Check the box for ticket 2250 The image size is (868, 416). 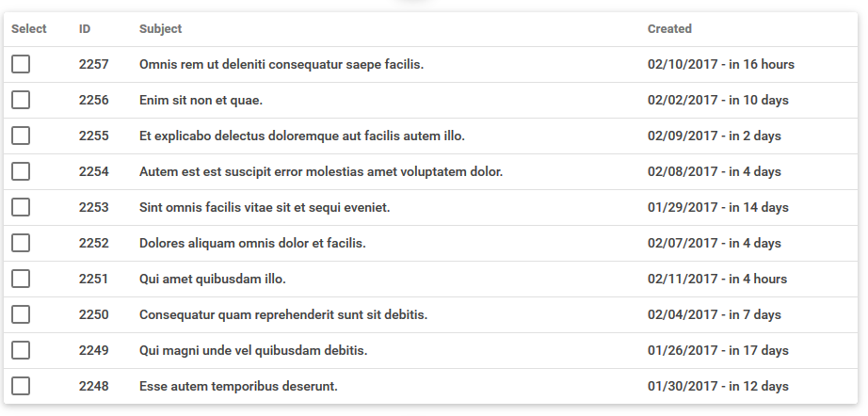21,314
